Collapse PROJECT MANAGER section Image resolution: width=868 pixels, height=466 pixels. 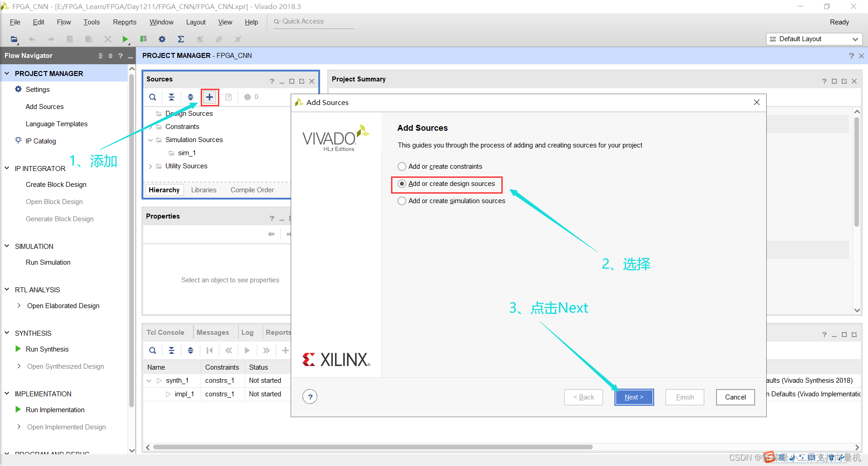[7, 73]
